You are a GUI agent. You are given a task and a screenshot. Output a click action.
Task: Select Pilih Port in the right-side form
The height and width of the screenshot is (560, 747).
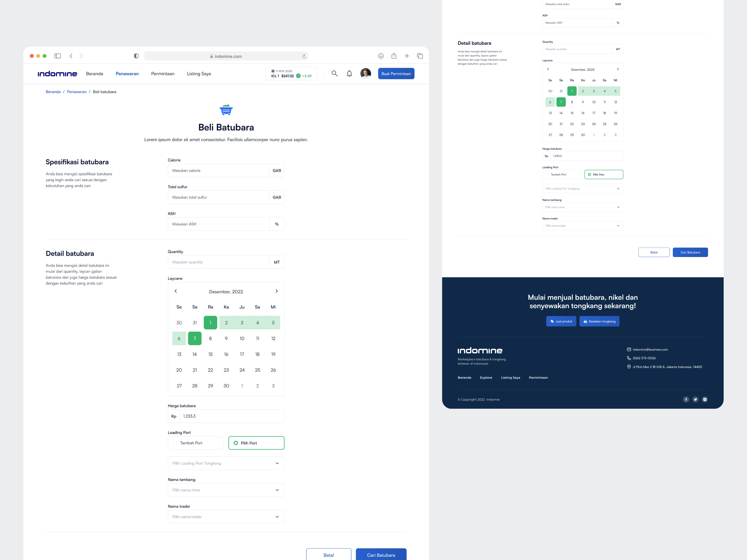[x=590, y=175]
